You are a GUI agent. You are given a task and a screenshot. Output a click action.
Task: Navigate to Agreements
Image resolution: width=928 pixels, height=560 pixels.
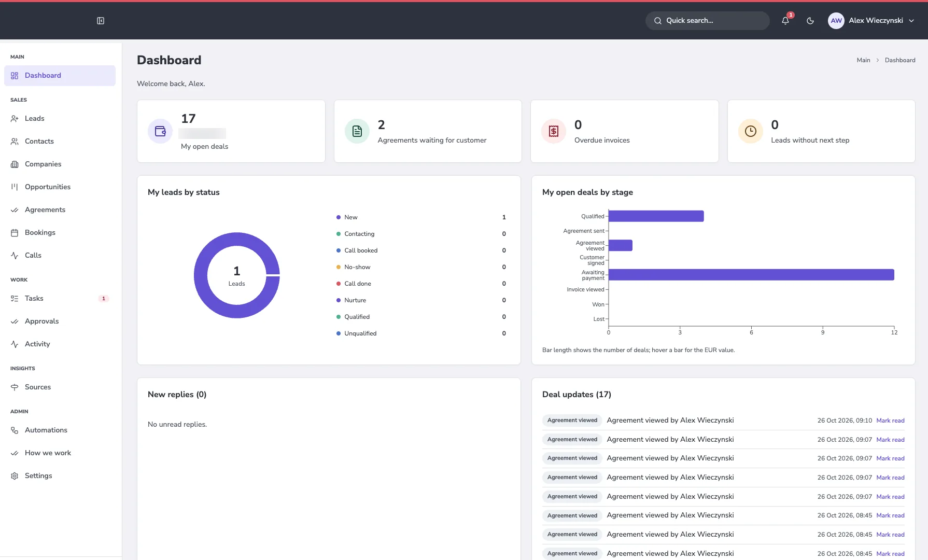click(60, 210)
